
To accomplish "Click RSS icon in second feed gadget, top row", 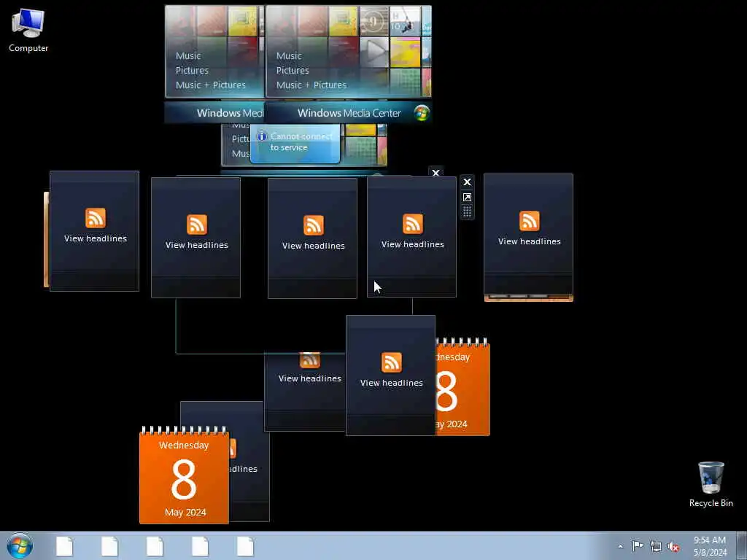I will click(x=197, y=225).
